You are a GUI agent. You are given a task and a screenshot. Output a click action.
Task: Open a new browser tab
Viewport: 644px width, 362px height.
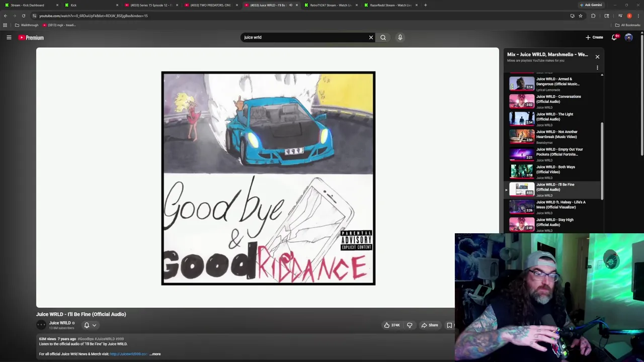click(x=425, y=5)
